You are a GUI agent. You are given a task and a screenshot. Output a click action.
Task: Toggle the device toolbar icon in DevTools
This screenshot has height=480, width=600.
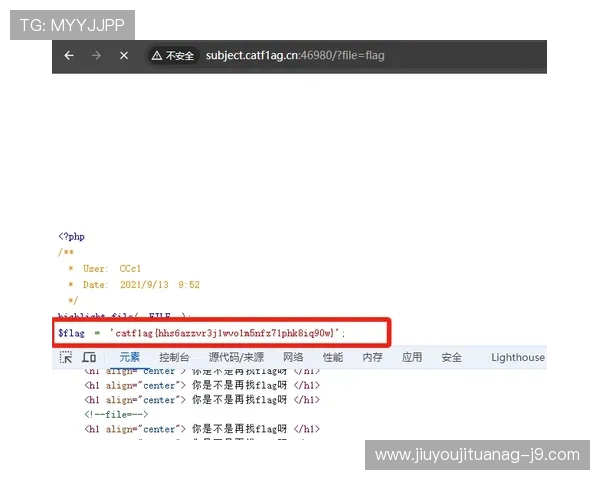(x=89, y=357)
